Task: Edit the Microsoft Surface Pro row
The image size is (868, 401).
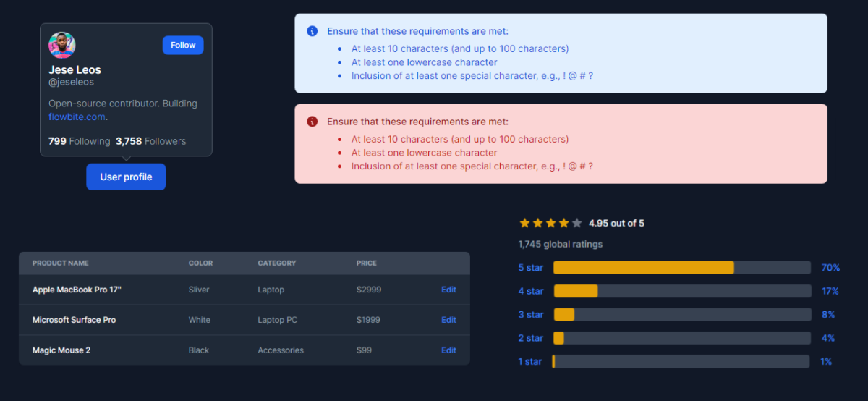Action: click(x=448, y=320)
